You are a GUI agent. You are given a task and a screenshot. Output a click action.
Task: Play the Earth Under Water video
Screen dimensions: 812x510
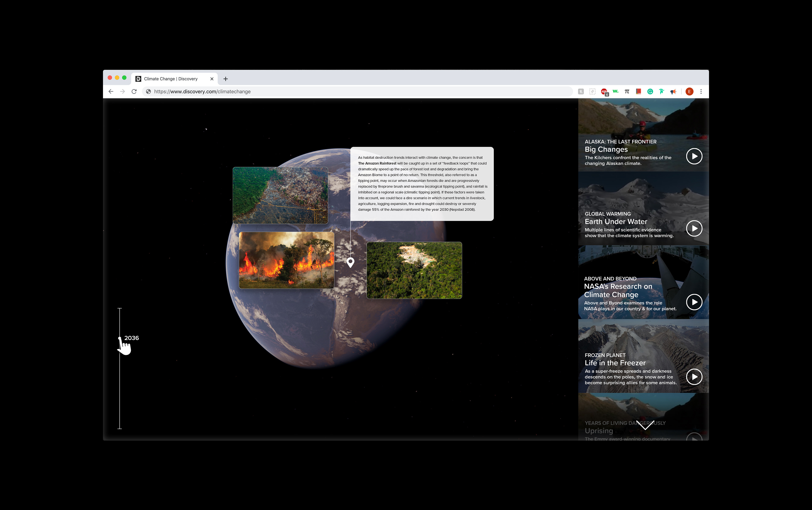click(x=694, y=228)
